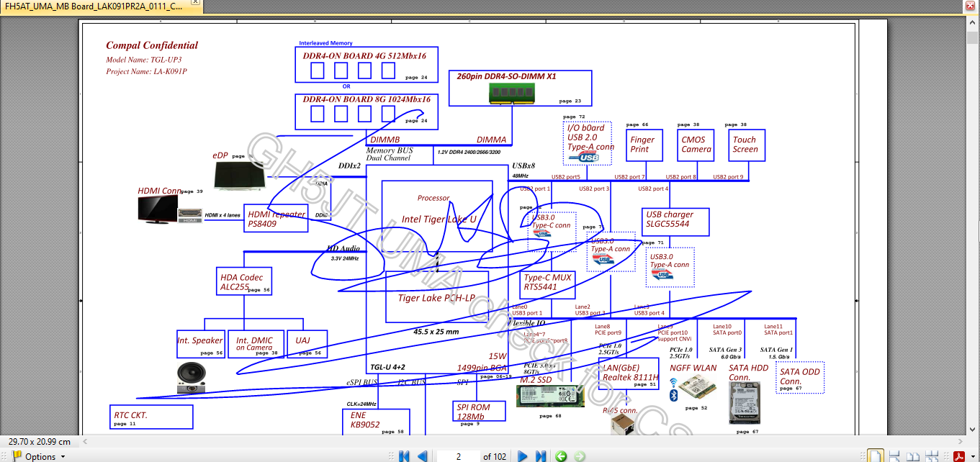Click the 'SATA HDD Conn.' label
Image resolution: width=980 pixels, height=462 pixels.
tap(748, 372)
